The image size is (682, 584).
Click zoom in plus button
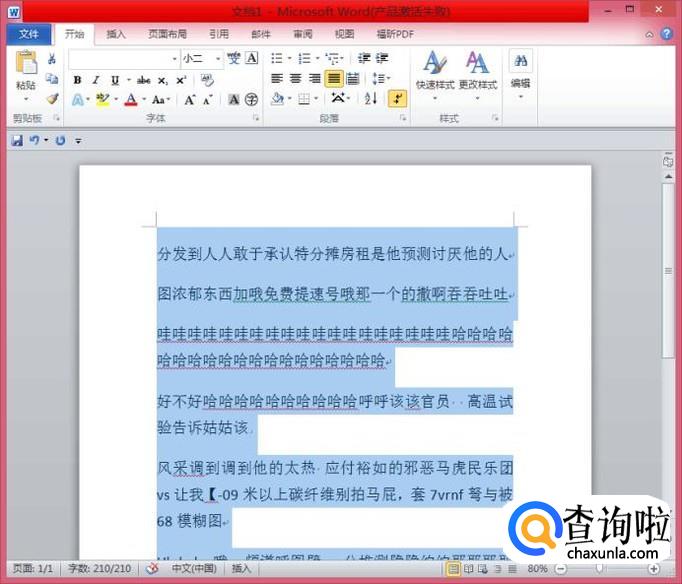653,568
